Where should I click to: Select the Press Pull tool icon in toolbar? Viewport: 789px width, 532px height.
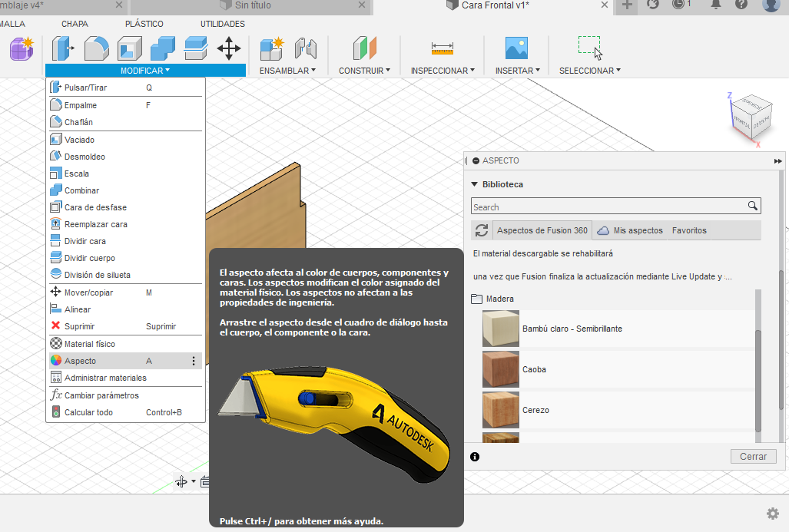[x=61, y=48]
